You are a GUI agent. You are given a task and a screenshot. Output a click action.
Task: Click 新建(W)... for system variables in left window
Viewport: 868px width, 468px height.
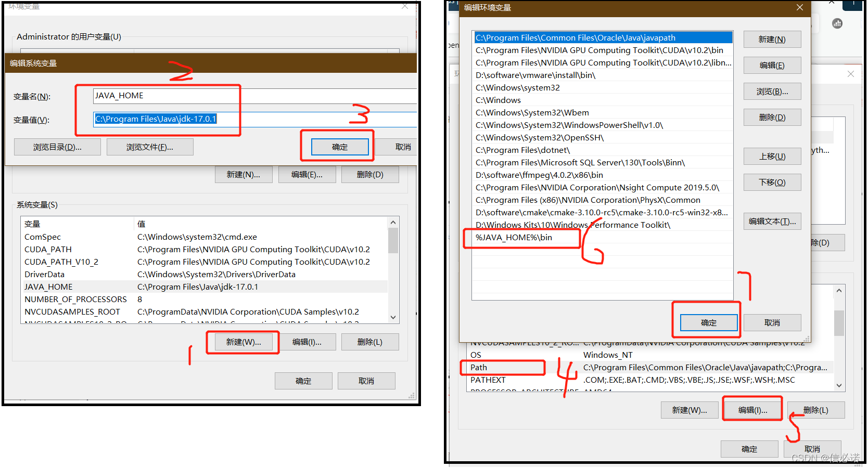pos(244,342)
